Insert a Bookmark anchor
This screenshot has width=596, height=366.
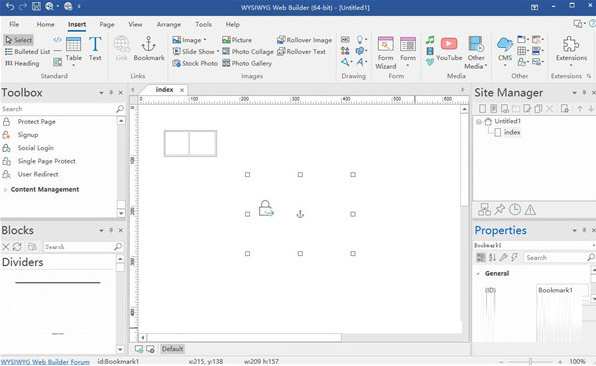point(149,49)
